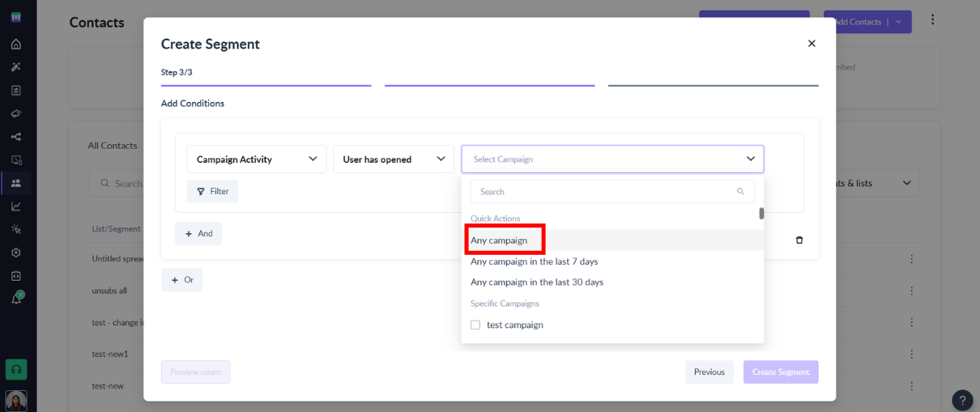Check the test campaign checkbox

point(475,325)
